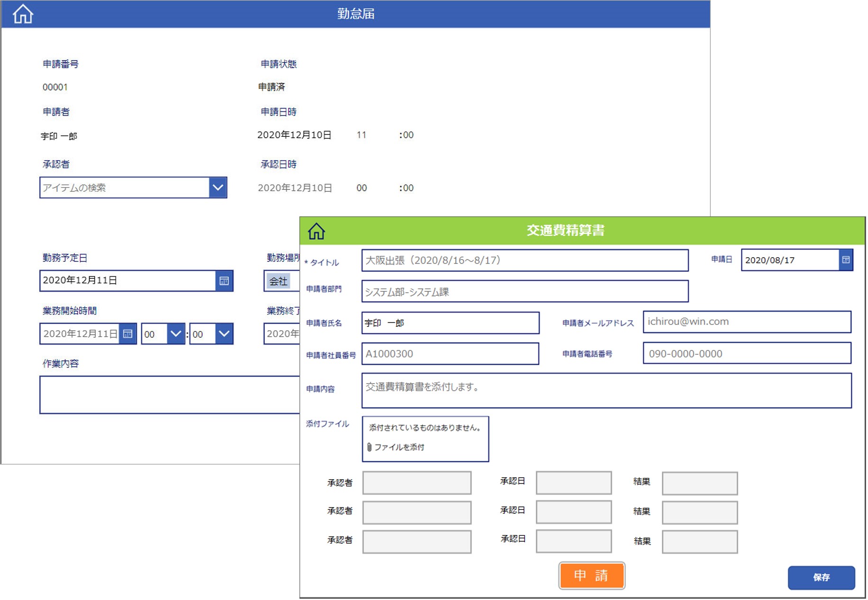The width and height of the screenshot is (868, 600).
Task: Click the ファイルを添付 link
Action: 399,447
